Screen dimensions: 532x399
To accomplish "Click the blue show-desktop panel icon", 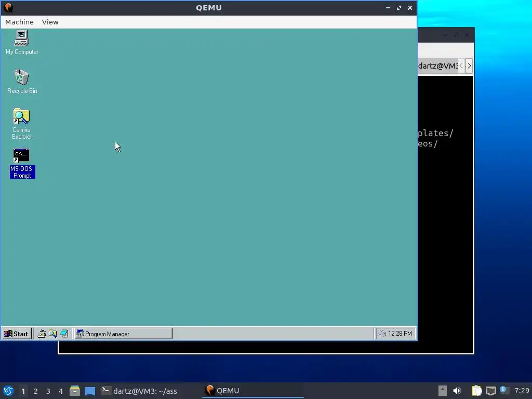I will (x=90, y=391).
